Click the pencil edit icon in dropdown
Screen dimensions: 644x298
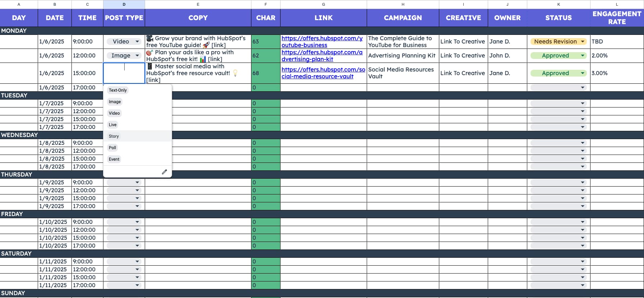pyautogui.click(x=164, y=172)
